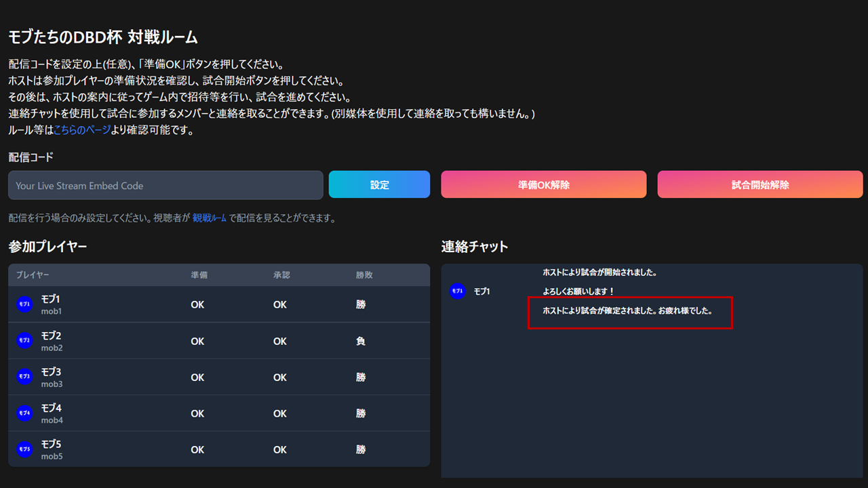Select the player name モブ5
868x488 pixels.
[51, 444]
